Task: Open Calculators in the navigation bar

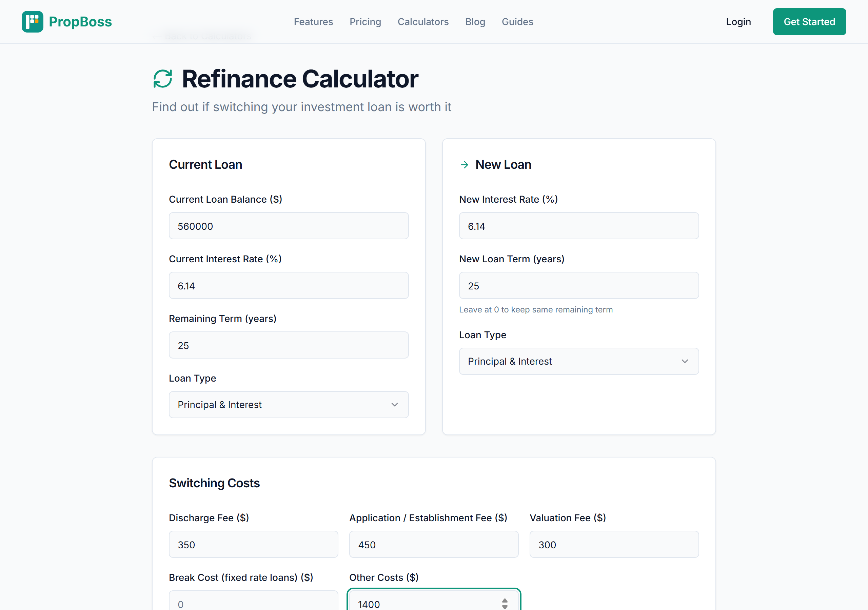Action: tap(423, 22)
